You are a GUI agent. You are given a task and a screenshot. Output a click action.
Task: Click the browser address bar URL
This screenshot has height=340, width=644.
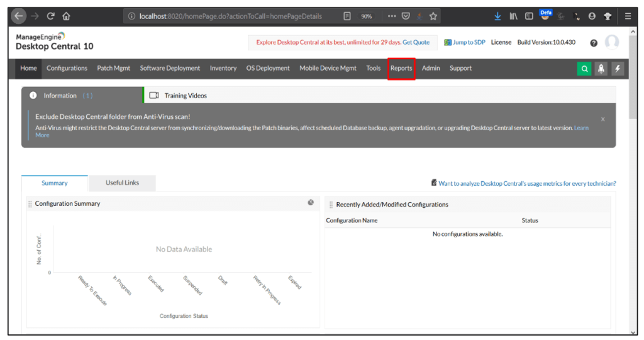point(230,16)
